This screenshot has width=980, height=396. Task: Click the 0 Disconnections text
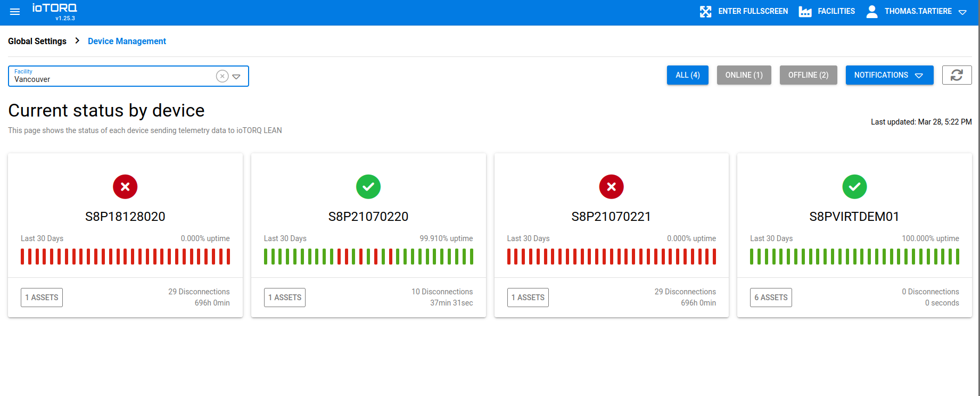[930, 292]
